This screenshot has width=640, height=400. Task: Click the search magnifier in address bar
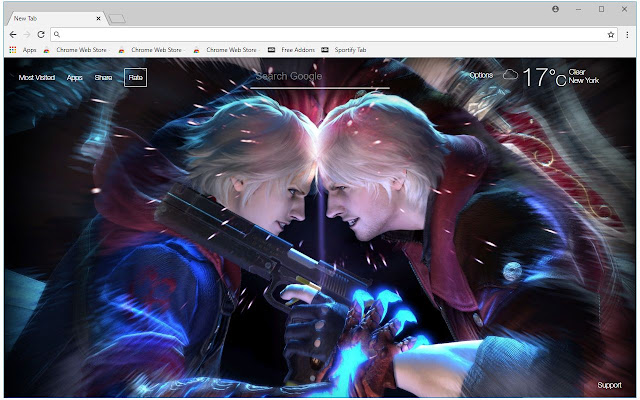pos(57,35)
